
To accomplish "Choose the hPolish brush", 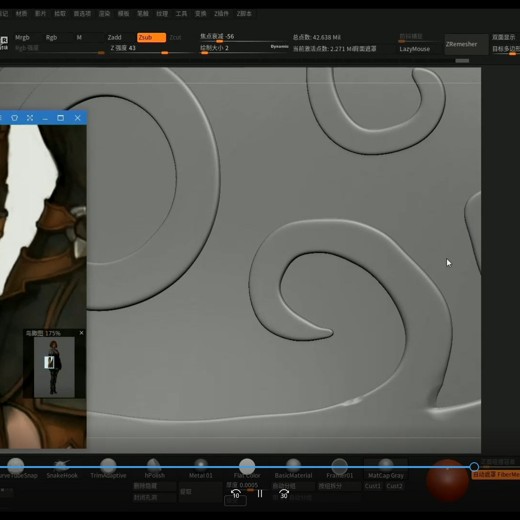I will coord(154,468).
